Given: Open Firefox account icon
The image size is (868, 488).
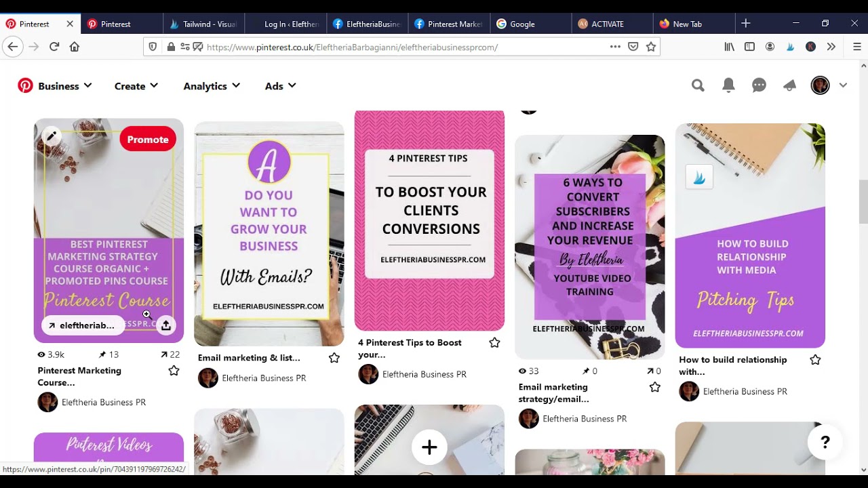Looking at the screenshot, I should pyautogui.click(x=770, y=47).
